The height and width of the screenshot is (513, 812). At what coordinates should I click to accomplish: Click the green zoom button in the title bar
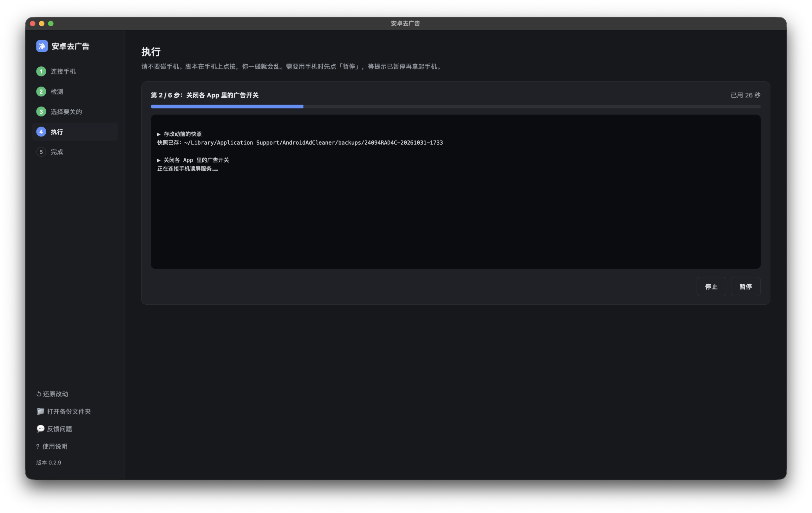coord(51,23)
